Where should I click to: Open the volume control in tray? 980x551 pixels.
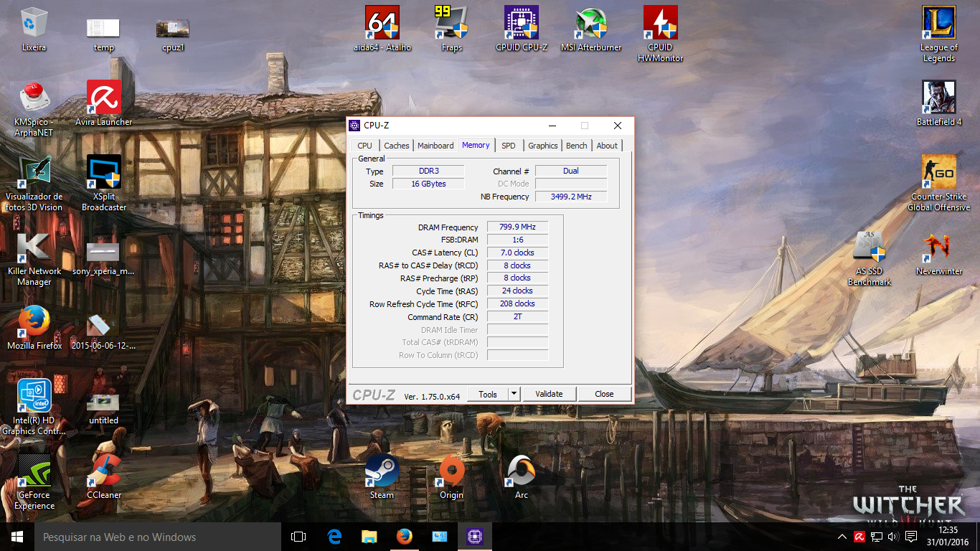click(x=893, y=537)
